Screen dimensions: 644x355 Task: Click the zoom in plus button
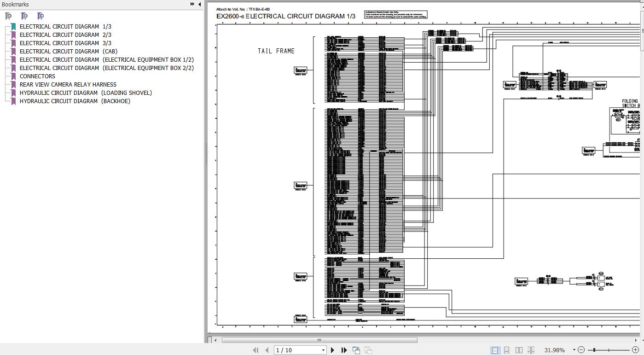click(636, 350)
